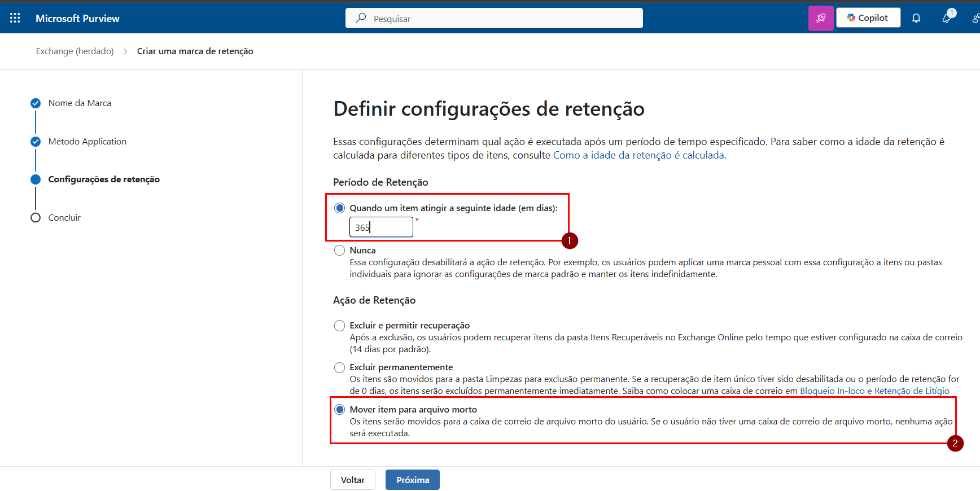The image size is (980, 491).
Task: Click the breadcrumb chevron after Exchange (herdado)
Action: tap(125, 51)
